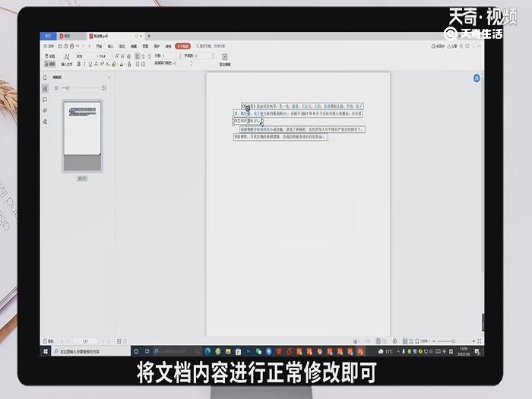
Task: Toggle Italic text formatting
Action: click(x=84, y=64)
